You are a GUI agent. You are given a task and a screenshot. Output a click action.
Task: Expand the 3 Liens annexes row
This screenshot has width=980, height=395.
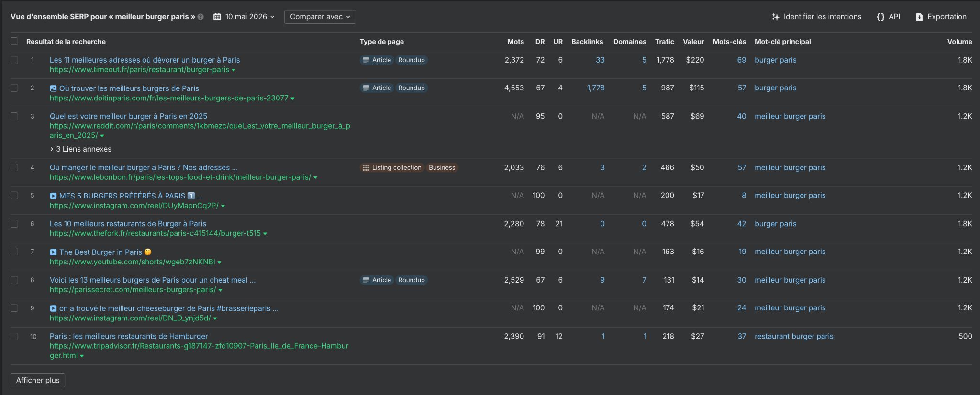click(x=80, y=149)
